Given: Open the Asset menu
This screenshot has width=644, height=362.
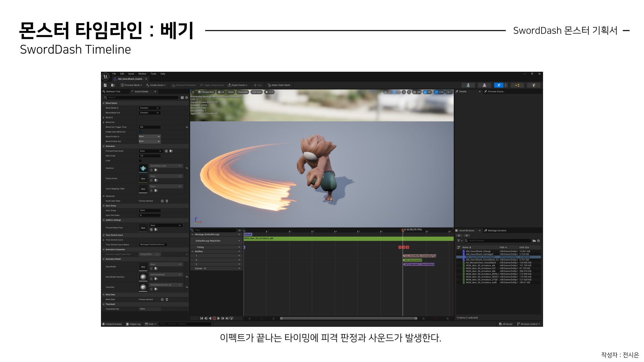Looking at the screenshot, I should pos(131,74).
